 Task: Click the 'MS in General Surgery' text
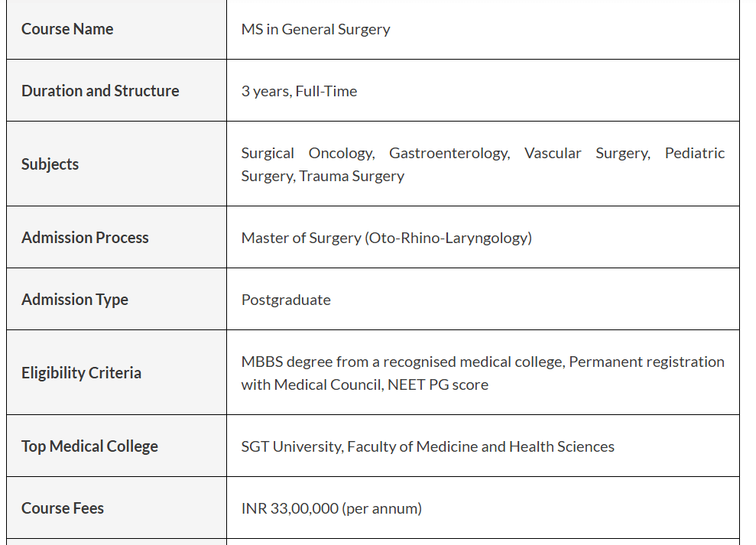coord(315,29)
